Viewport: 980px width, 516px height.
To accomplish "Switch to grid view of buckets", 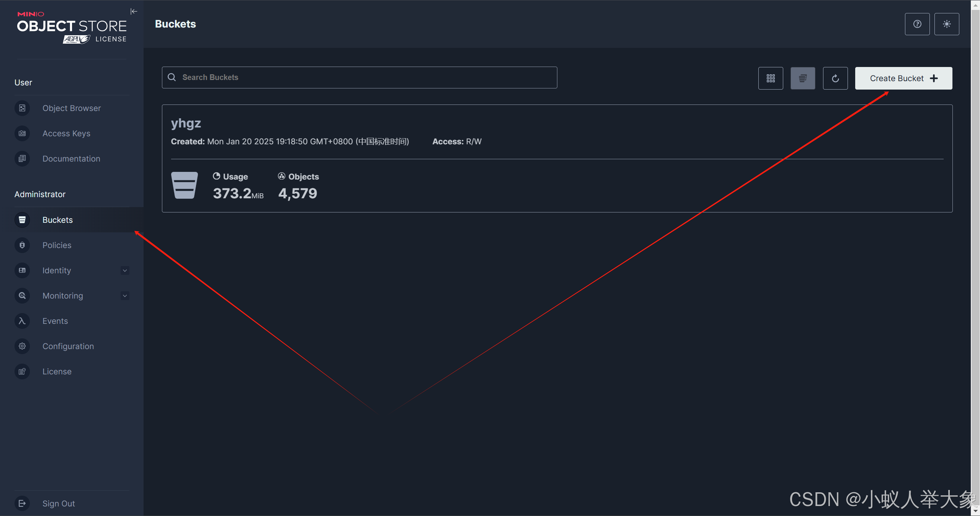I will (x=770, y=78).
